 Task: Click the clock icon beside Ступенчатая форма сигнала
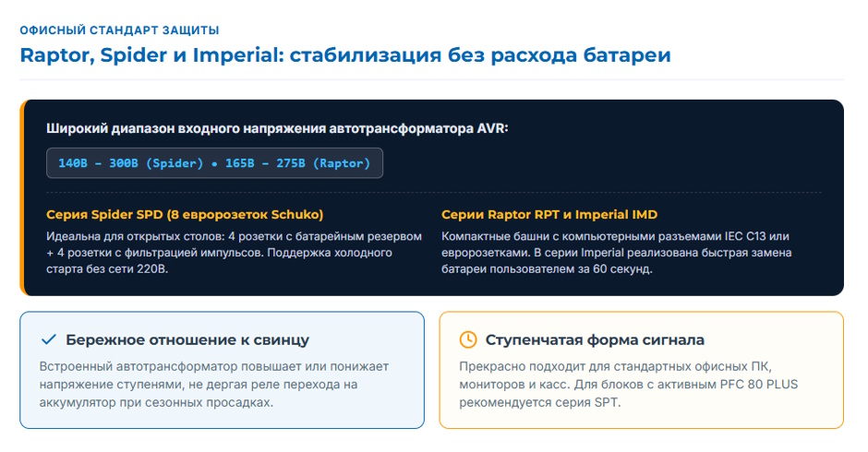[x=468, y=339]
